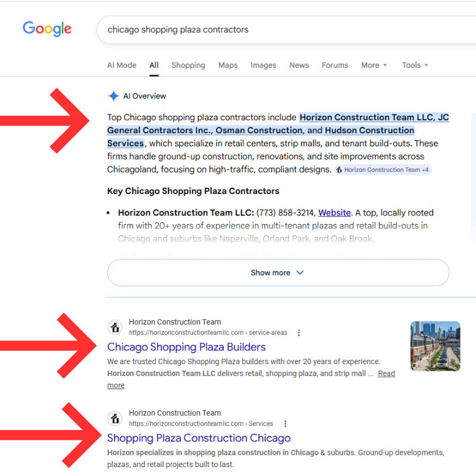The image size is (476, 476).
Task: Switch to the AI Mode tab
Action: tap(121, 65)
